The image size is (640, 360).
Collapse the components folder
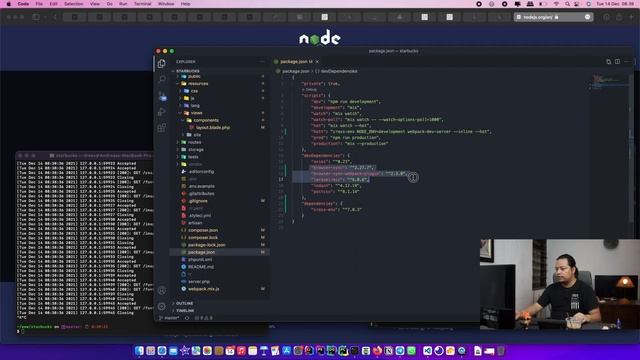click(x=206, y=120)
